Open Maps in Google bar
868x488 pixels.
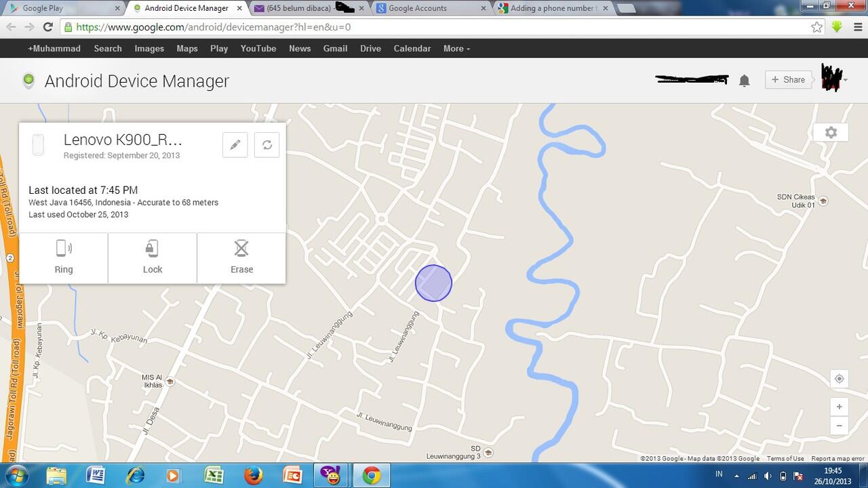pyautogui.click(x=187, y=48)
